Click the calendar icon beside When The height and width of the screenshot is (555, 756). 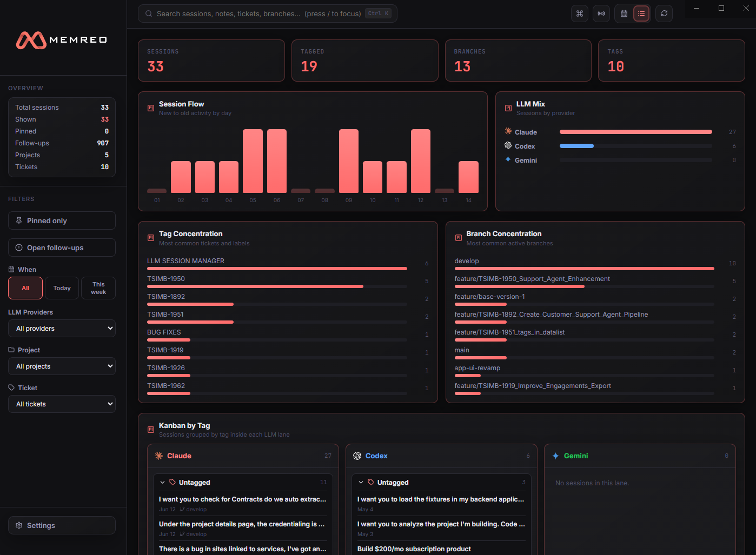11,269
